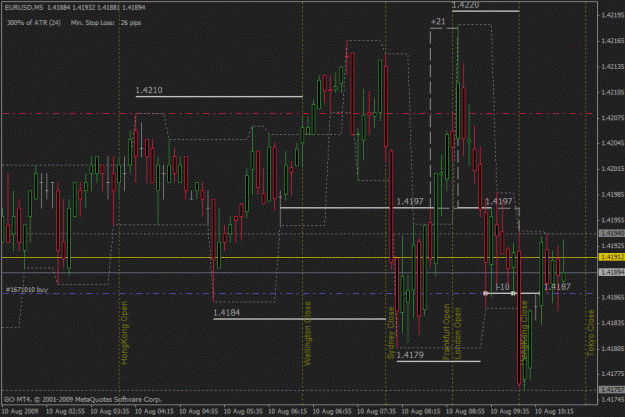Click the 1.42045 price axis value
This screenshot has width=625, height=417.
(x=613, y=143)
